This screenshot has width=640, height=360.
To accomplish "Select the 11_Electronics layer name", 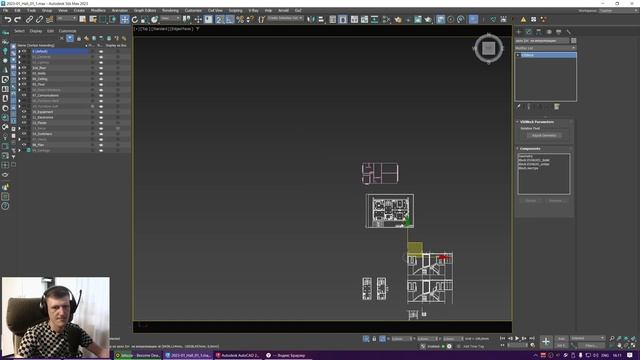I will (x=43, y=118).
